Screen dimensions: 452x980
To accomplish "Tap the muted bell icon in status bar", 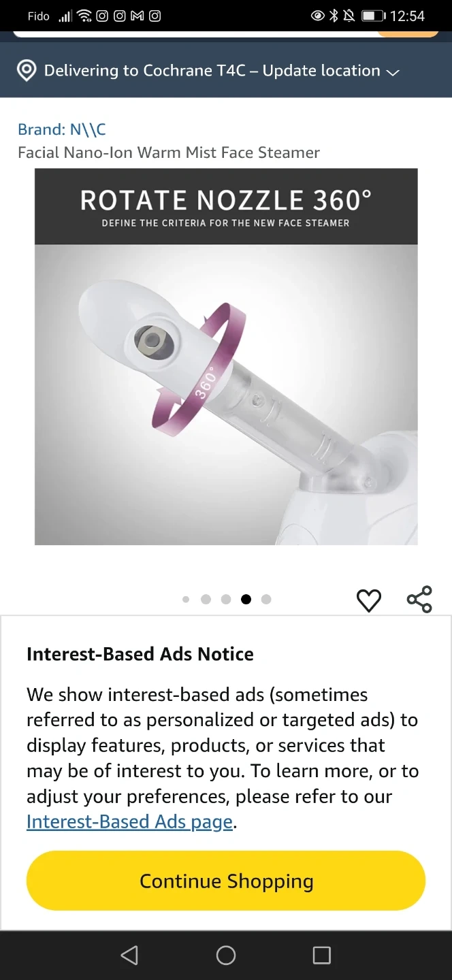I will point(349,16).
